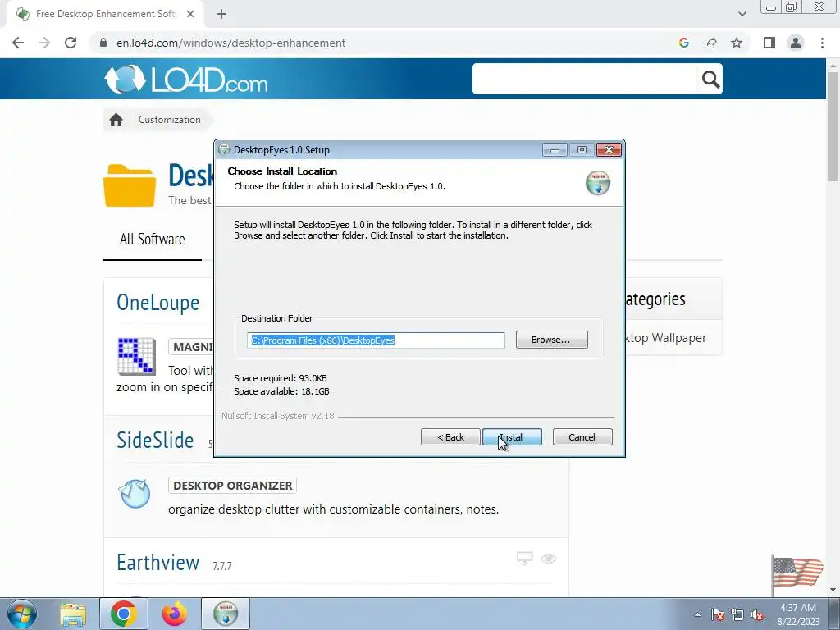
Task: Click the American flag language icon
Action: pyautogui.click(x=797, y=573)
